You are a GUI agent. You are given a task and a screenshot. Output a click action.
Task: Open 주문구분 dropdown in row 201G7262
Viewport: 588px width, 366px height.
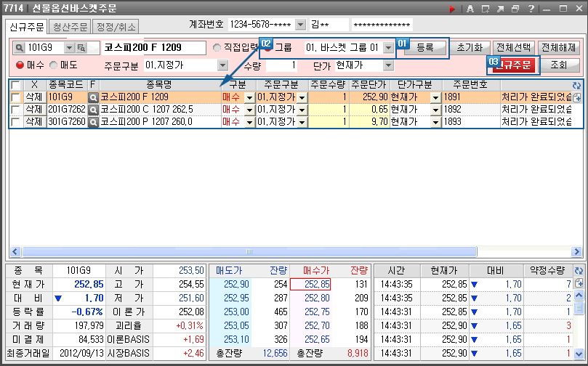pos(302,110)
